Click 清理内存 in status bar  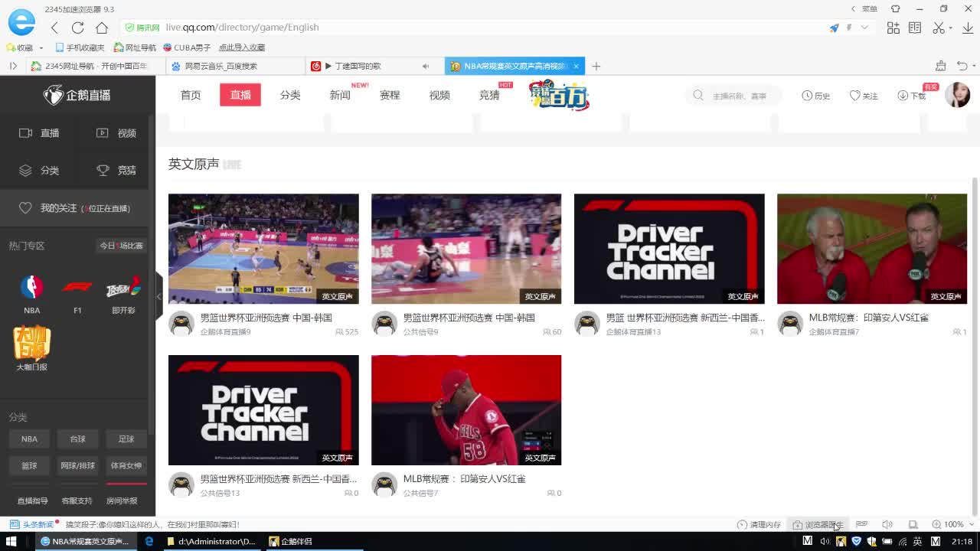(759, 525)
